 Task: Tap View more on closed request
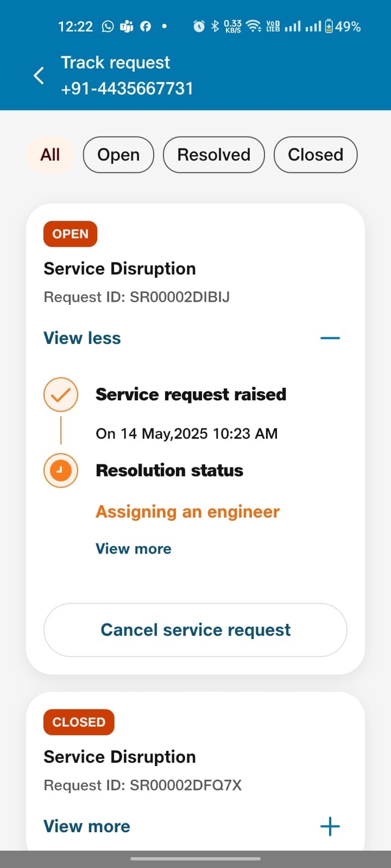[x=87, y=826]
